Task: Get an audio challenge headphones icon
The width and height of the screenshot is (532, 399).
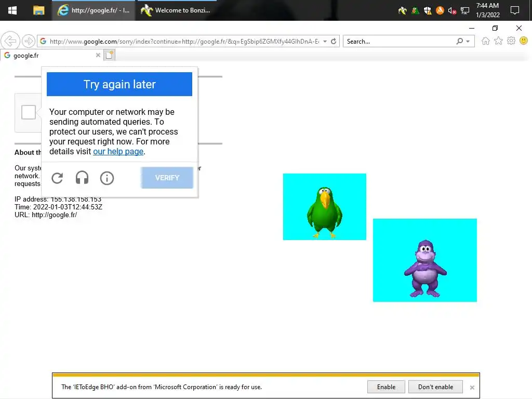Action: [82, 178]
